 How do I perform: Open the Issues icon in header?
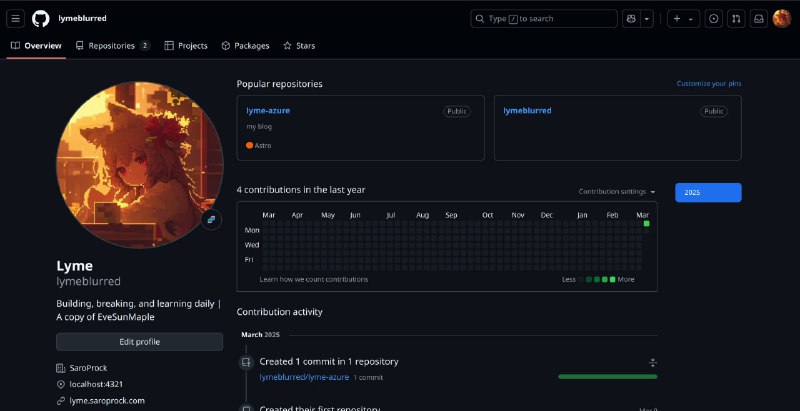[713, 18]
